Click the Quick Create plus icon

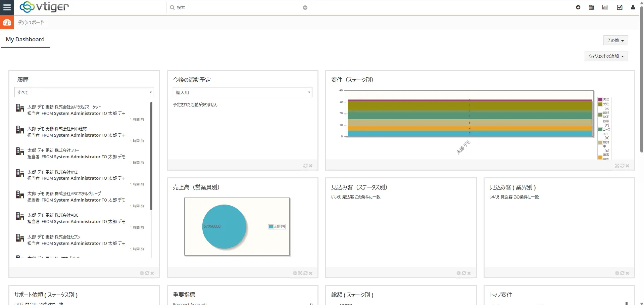(578, 7)
